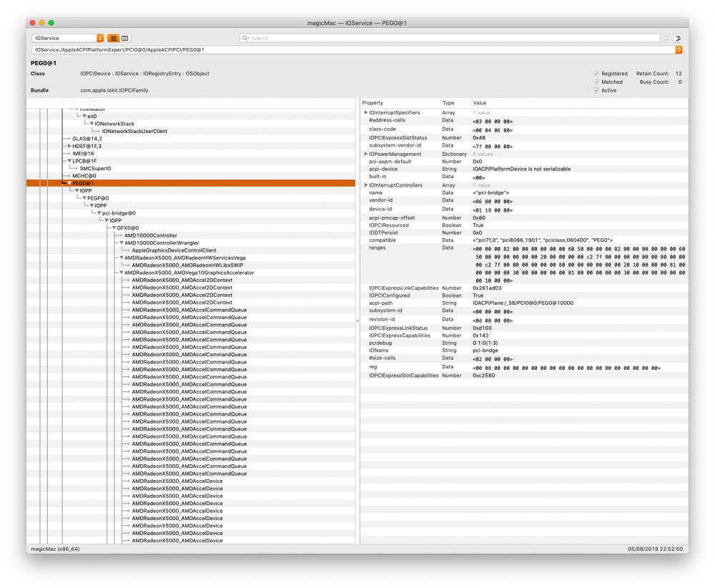Viewport: 715px width, 588px height.
Task: Toggle the Active checkbox
Action: (x=596, y=90)
